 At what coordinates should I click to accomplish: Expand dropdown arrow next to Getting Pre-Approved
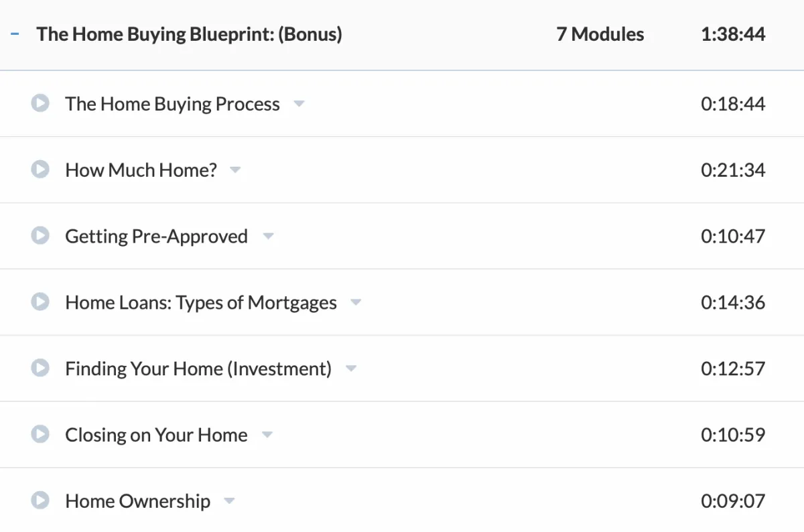268,237
